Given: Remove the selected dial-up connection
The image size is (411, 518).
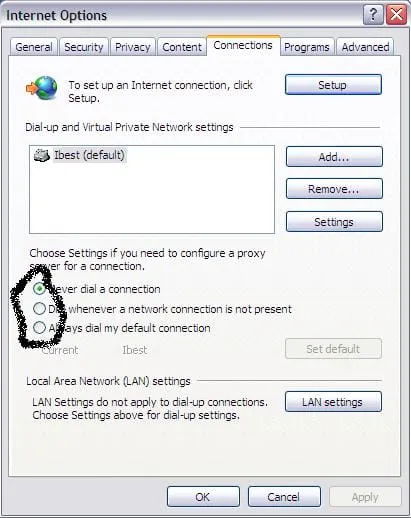Looking at the screenshot, I should (334, 189).
